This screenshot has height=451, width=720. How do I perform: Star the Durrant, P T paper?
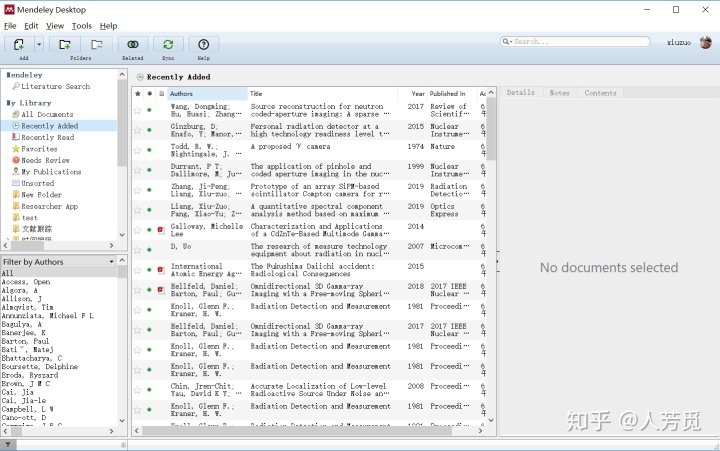pos(137,170)
